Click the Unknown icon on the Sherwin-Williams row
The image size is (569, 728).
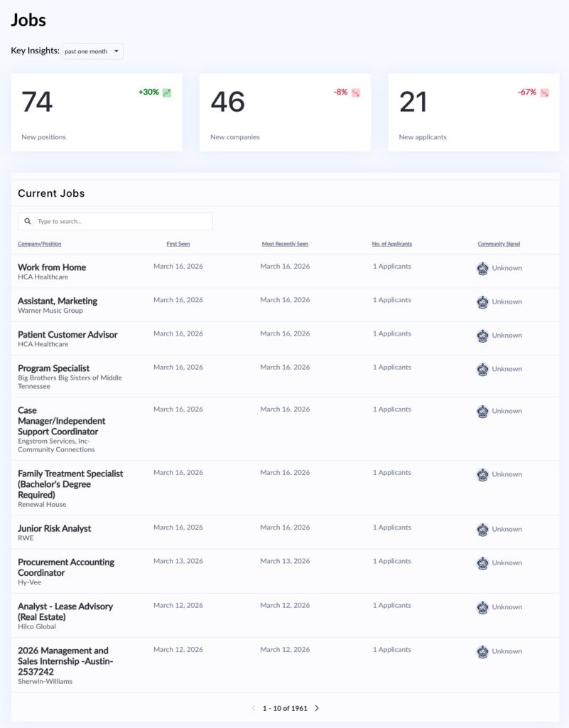click(482, 651)
